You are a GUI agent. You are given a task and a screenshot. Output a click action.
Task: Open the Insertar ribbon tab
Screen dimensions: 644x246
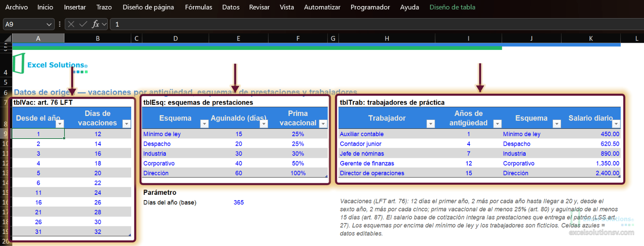(x=75, y=7)
